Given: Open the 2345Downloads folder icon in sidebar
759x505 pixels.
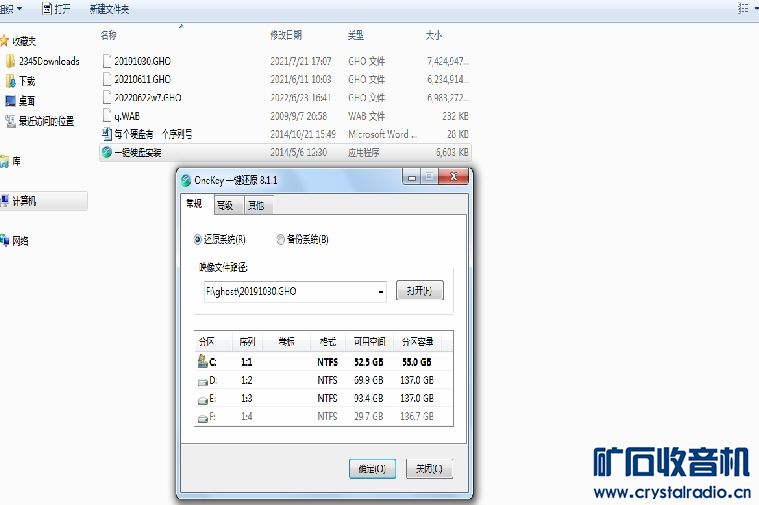Looking at the screenshot, I should pyautogui.click(x=10, y=61).
